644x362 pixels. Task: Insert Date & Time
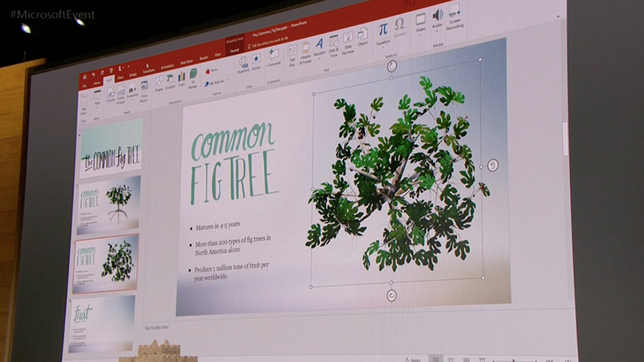(x=333, y=46)
